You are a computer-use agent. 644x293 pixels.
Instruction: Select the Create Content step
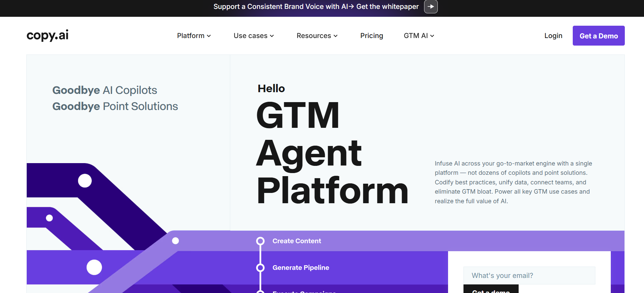coord(297,241)
